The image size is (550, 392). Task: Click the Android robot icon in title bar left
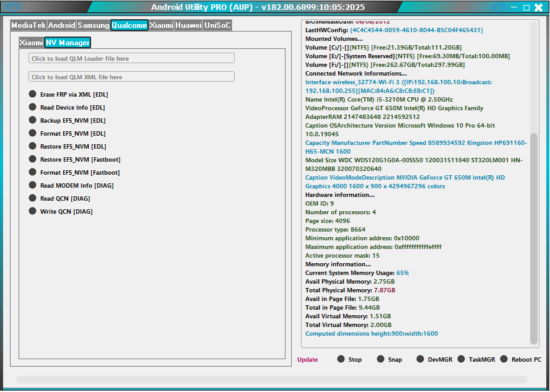point(14,7)
